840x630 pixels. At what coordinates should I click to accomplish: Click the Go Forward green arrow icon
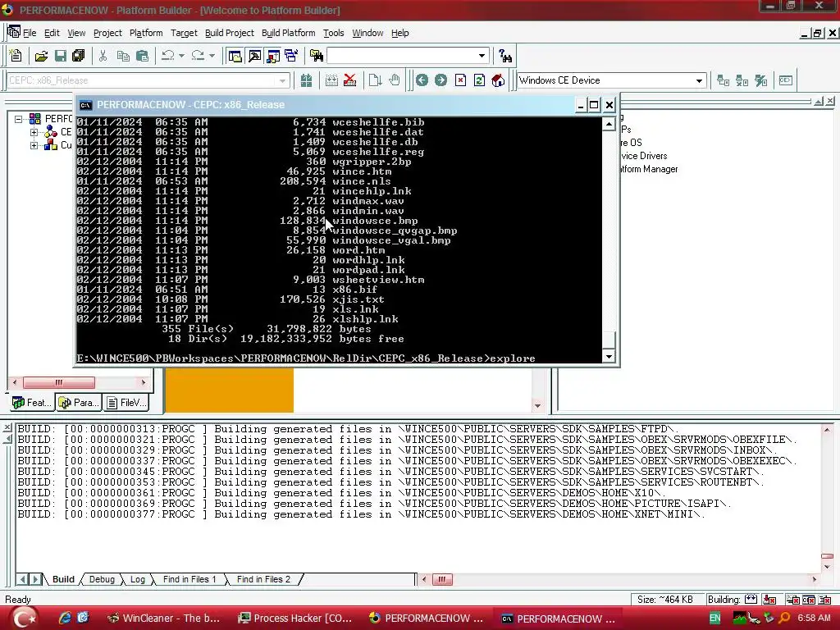click(x=441, y=80)
